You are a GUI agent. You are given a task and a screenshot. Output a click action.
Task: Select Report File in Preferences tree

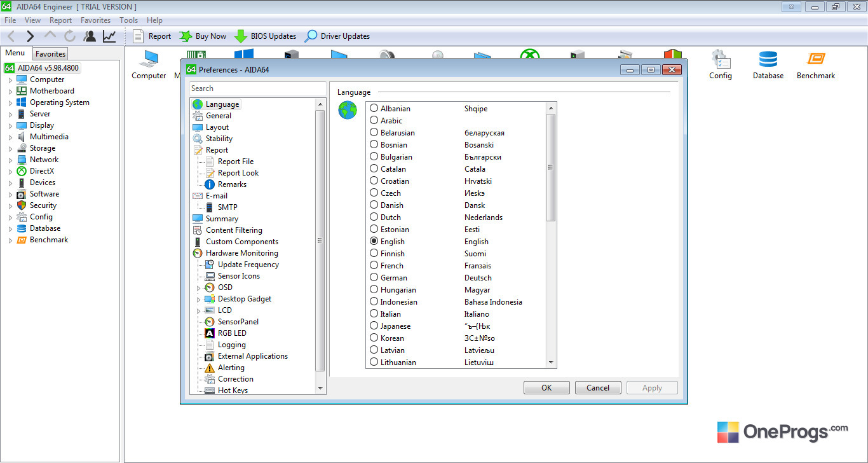coord(235,162)
